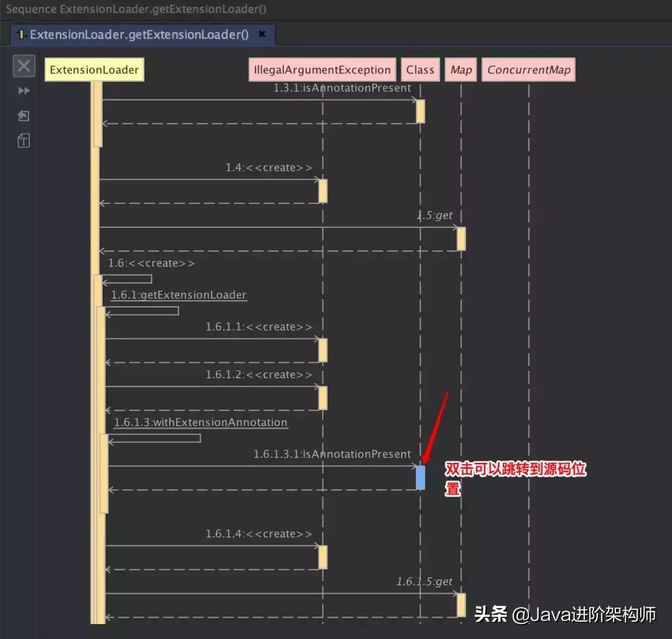672x639 pixels.
Task: Click the 1.6.1.4:<<create>> message label
Action: pos(259,534)
